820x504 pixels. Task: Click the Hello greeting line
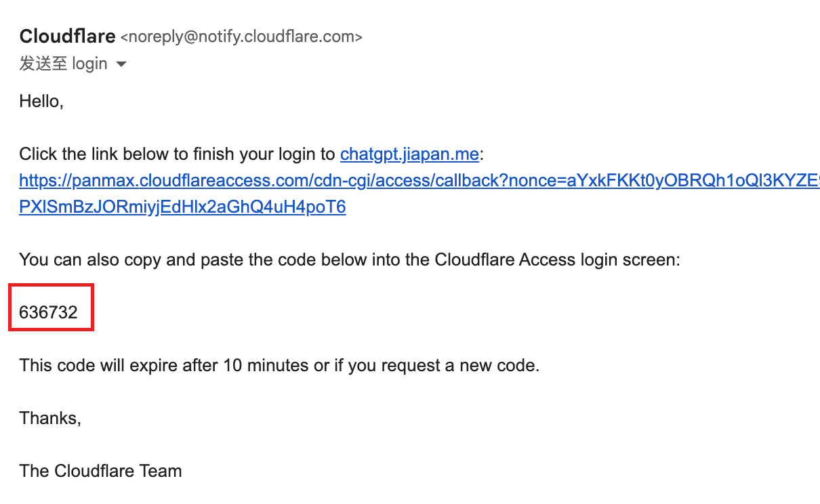coord(41,102)
